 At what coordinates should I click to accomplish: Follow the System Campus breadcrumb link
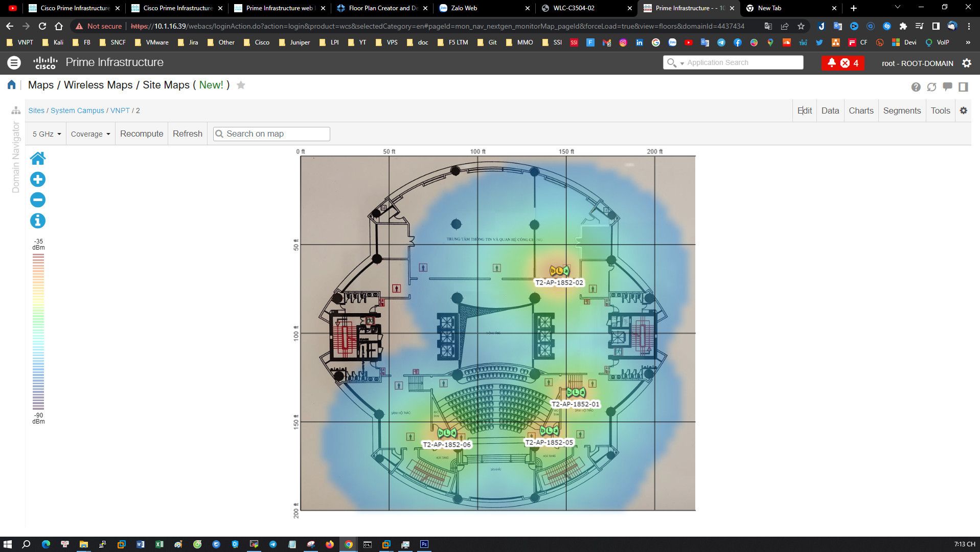click(x=77, y=111)
